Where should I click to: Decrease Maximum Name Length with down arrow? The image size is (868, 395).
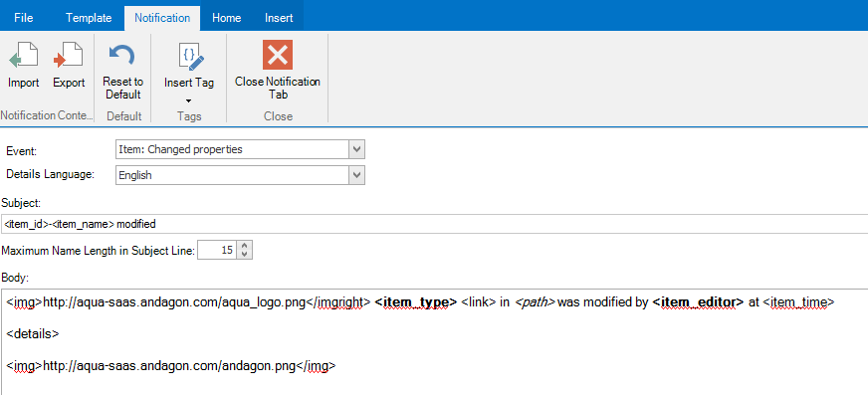click(x=245, y=255)
